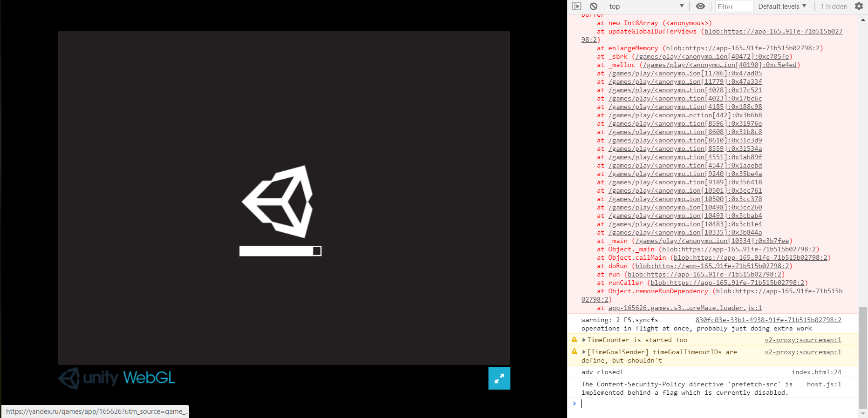Click the warning icon beside TimeCounter message
This screenshot has height=418, width=868.
pyautogui.click(x=574, y=340)
